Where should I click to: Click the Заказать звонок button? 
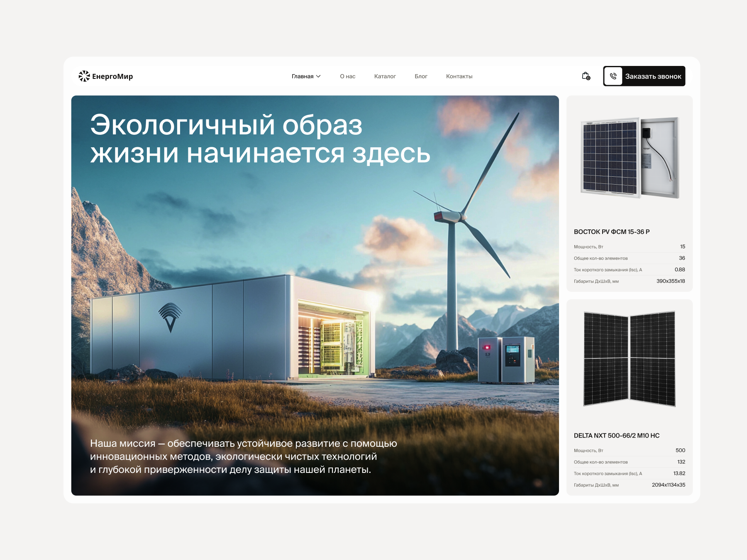pyautogui.click(x=644, y=76)
